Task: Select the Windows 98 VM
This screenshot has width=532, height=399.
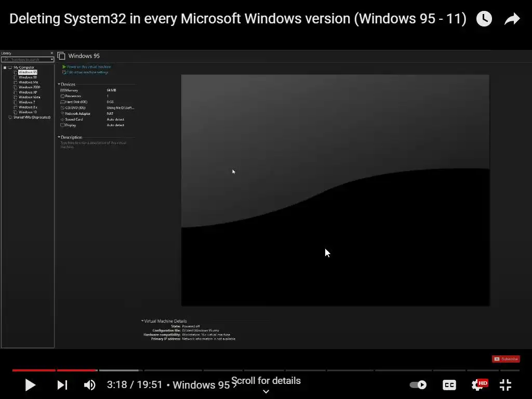Action: (28, 77)
